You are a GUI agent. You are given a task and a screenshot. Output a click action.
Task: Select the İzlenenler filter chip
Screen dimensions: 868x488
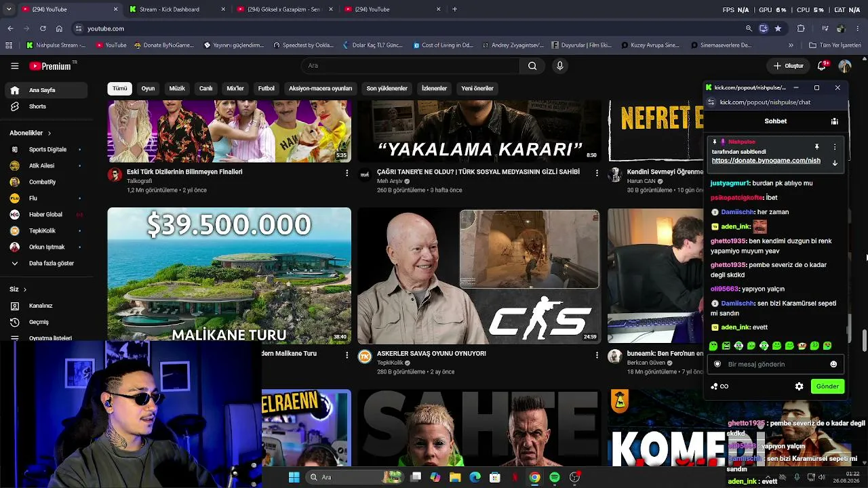tap(434, 88)
